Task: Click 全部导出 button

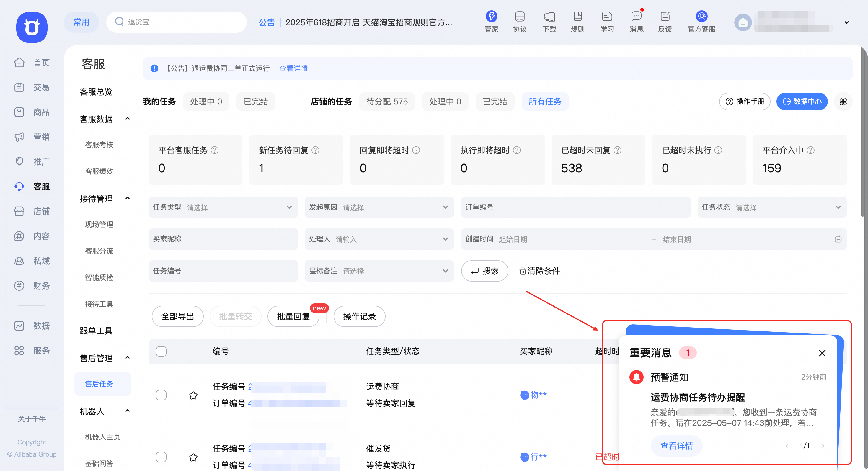Action: point(177,316)
